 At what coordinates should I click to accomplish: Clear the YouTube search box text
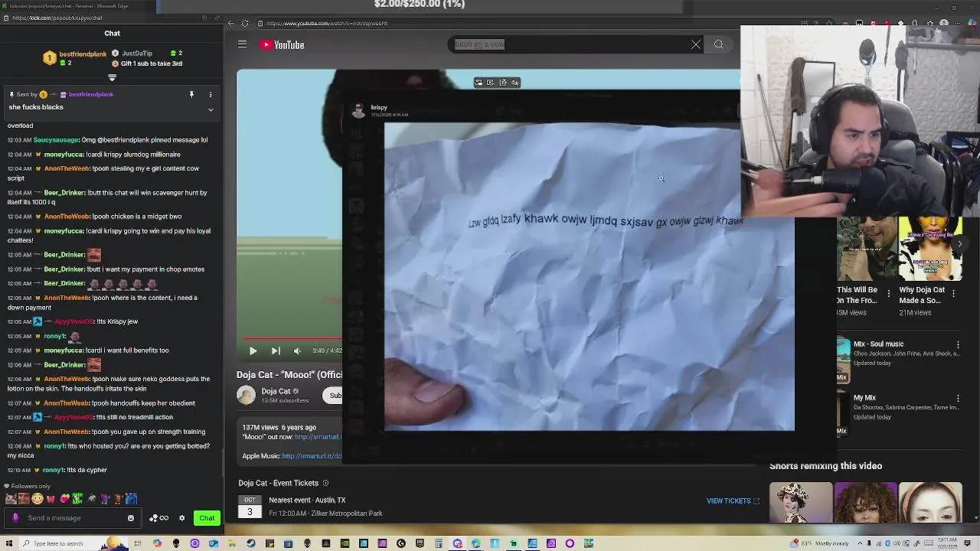click(x=695, y=44)
